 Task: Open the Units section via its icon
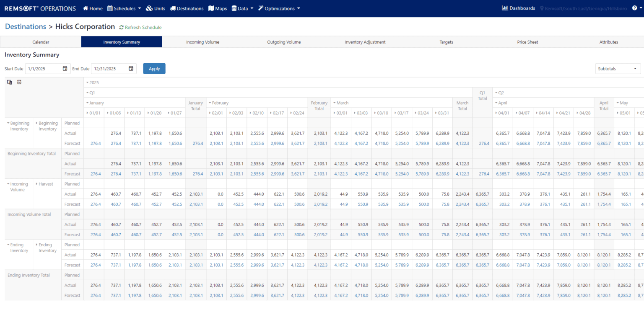149,8
